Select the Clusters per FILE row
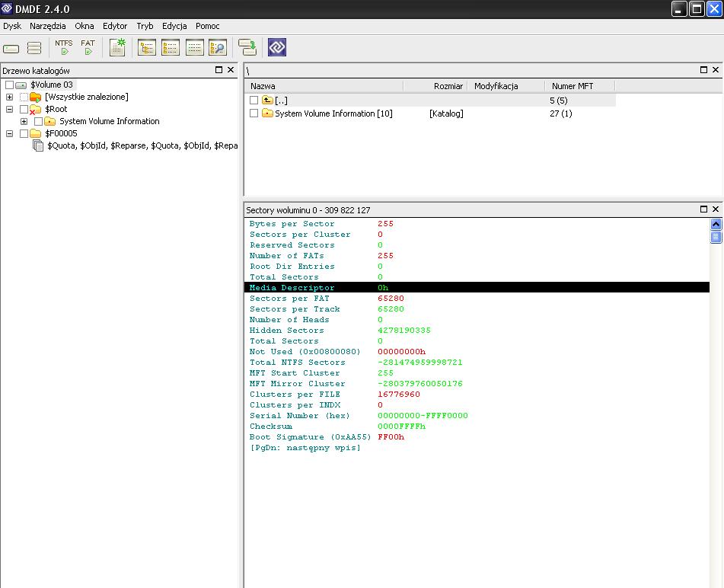 coord(477,394)
